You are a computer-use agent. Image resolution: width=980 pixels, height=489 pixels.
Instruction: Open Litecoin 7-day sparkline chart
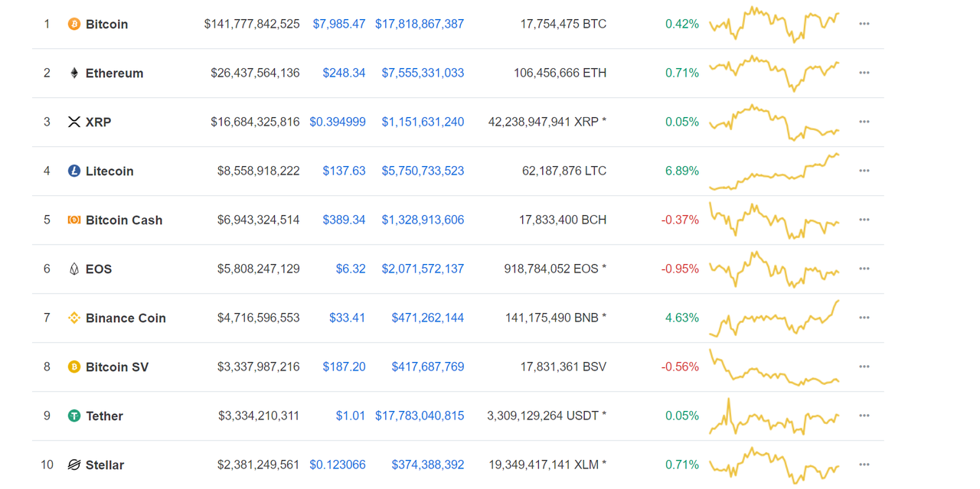[774, 171]
